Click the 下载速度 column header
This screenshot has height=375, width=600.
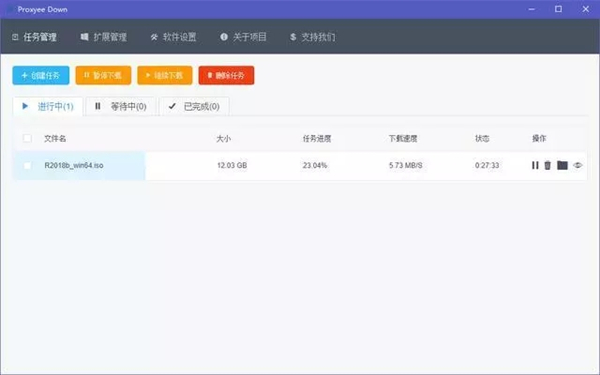[403, 139]
